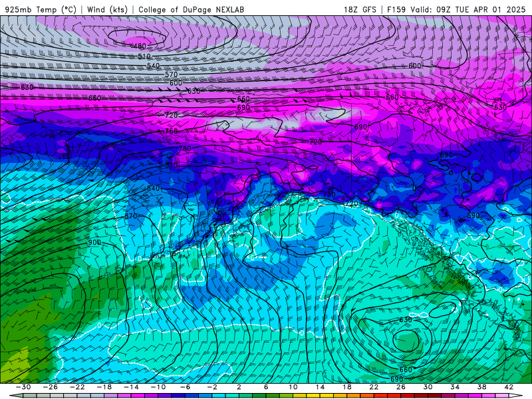
Task: Click the −6 value on the color scale
Action: click(x=185, y=387)
